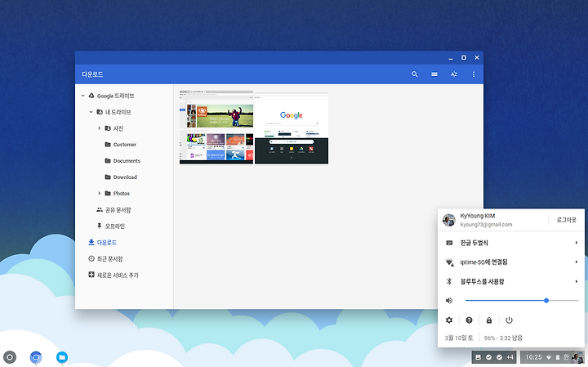Click the power shutdown icon

pyautogui.click(x=509, y=320)
